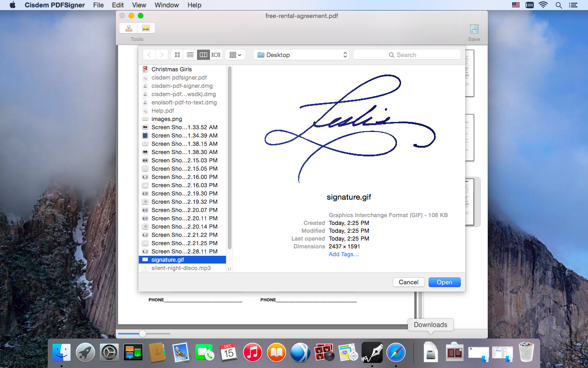
Task: Switch file dialog to list view
Action: [x=190, y=55]
